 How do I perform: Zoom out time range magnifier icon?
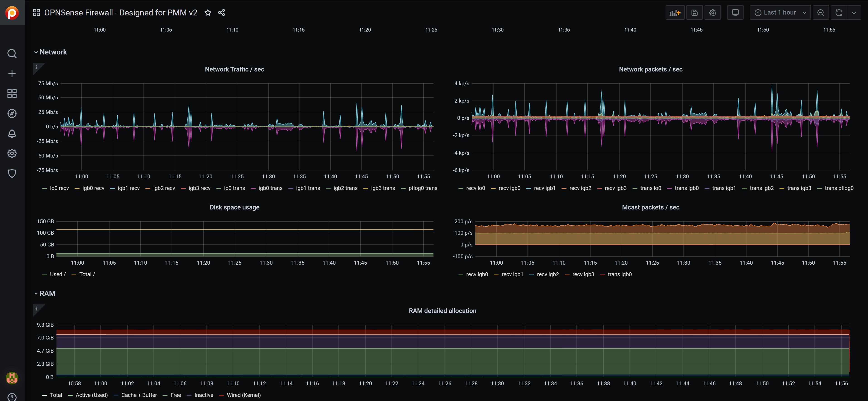tap(820, 13)
